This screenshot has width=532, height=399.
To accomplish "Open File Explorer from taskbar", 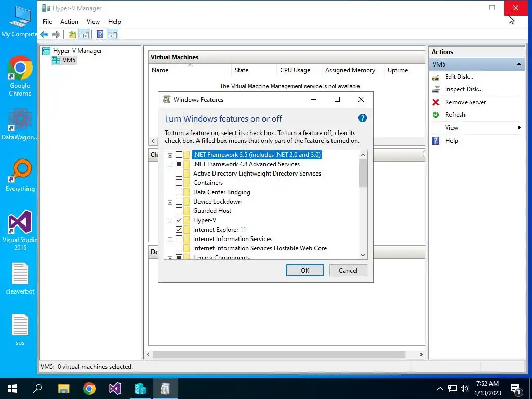I will coord(63,389).
